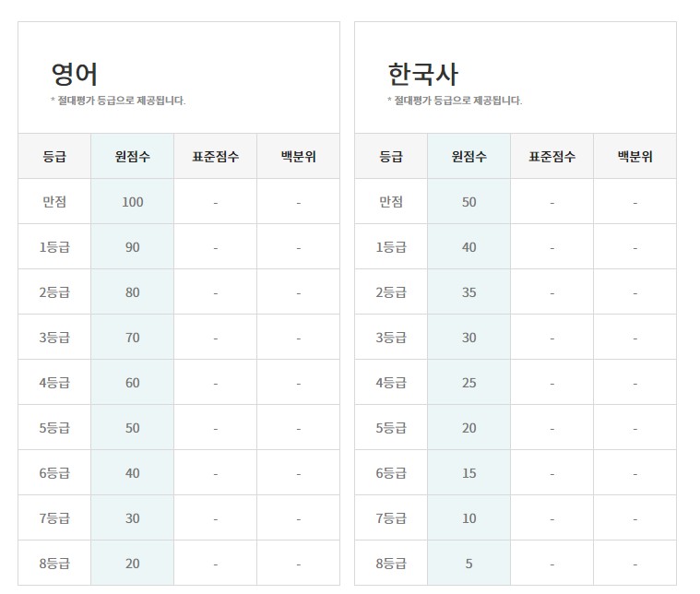Select score 5 in 한국사 table

coord(469,564)
